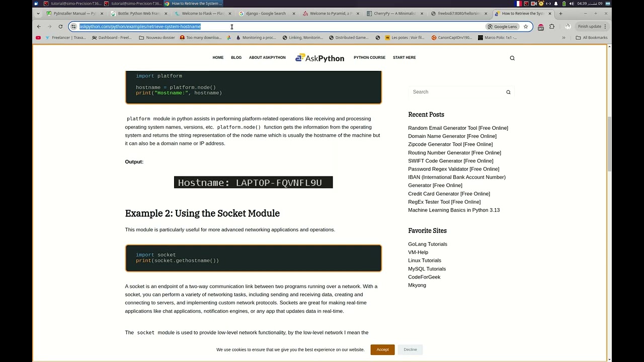This screenshot has width=644, height=362.
Task: Open the Linking, Monitorin... bookmark
Action: (x=303, y=38)
